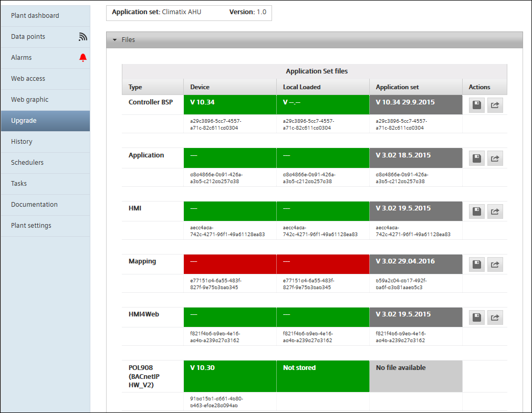Go to Data points page
This screenshot has height=413, width=532.
tap(45, 37)
